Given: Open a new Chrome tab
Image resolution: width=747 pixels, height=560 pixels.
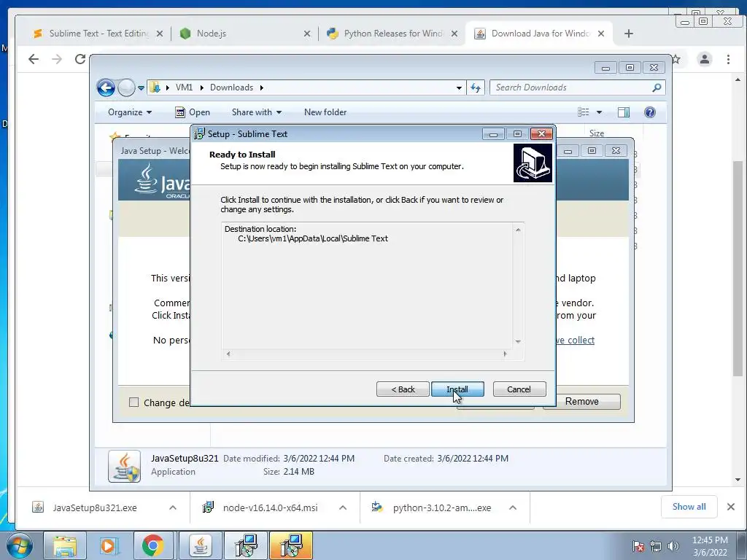Looking at the screenshot, I should point(628,34).
